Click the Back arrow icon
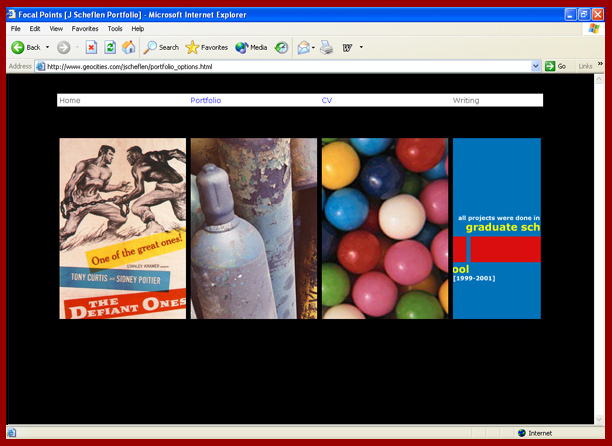 click(x=18, y=48)
